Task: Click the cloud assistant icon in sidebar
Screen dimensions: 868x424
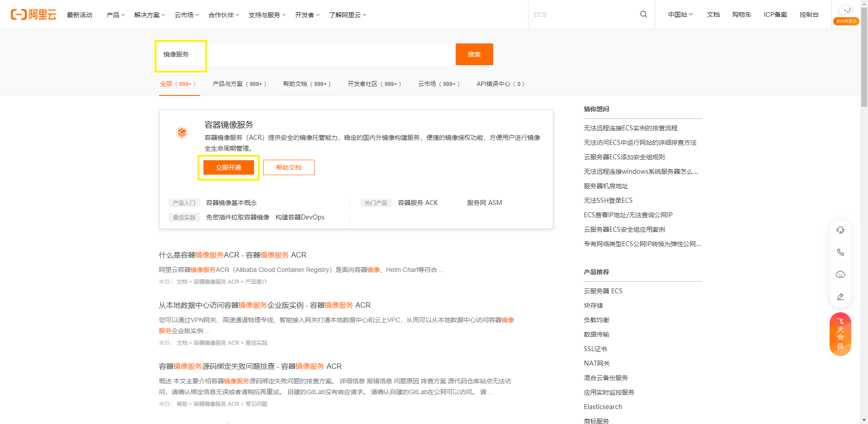Action: [x=840, y=274]
